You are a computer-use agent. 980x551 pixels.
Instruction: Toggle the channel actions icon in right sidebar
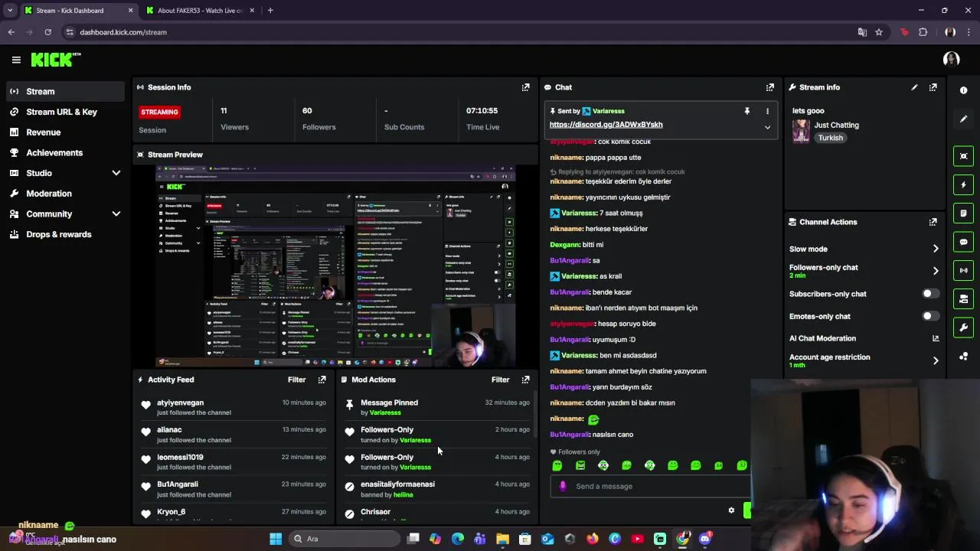[963, 298]
